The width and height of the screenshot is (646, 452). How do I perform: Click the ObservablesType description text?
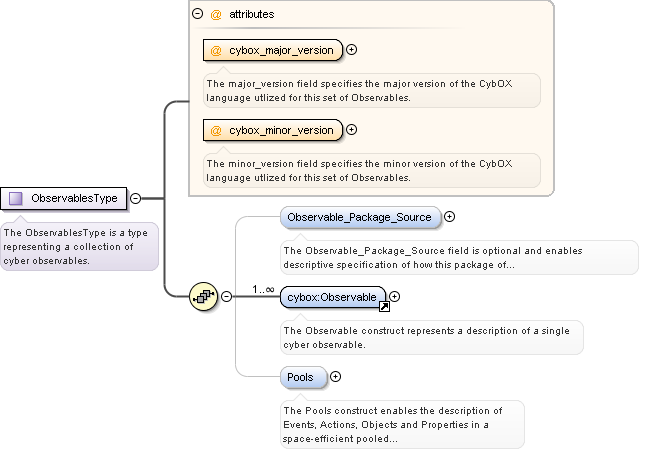76,246
